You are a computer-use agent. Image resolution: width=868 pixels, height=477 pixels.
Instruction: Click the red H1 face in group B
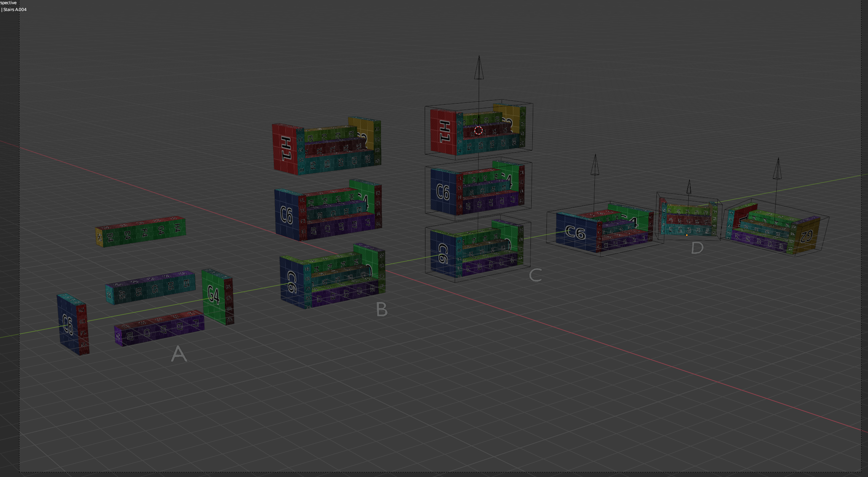click(x=285, y=148)
